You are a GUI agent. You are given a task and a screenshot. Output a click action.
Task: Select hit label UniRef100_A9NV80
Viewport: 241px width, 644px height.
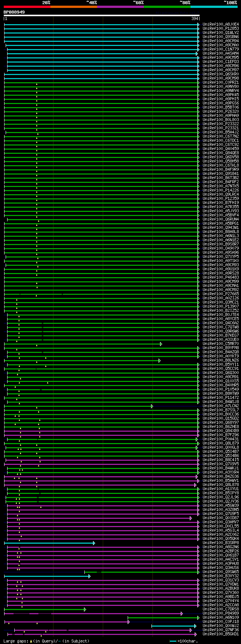[221, 86]
